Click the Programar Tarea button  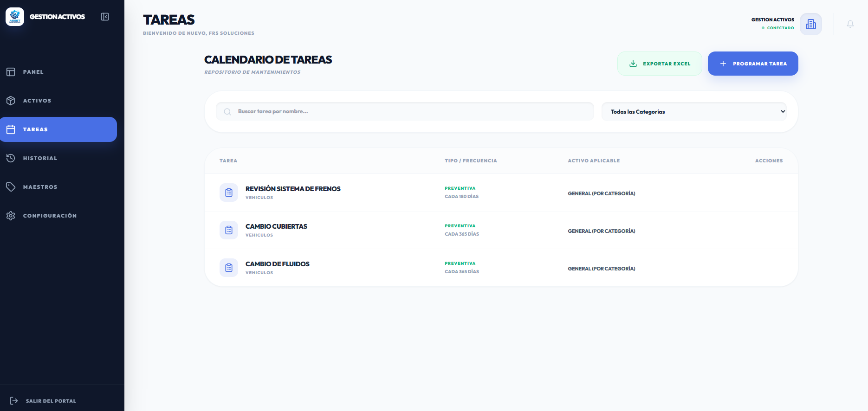coord(752,64)
